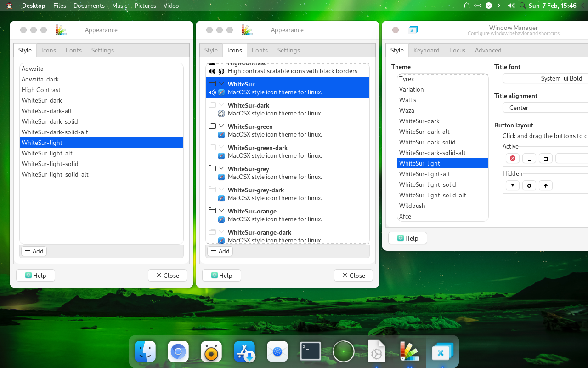Open Settings tab in the icon-list Appearance window

tap(288, 50)
